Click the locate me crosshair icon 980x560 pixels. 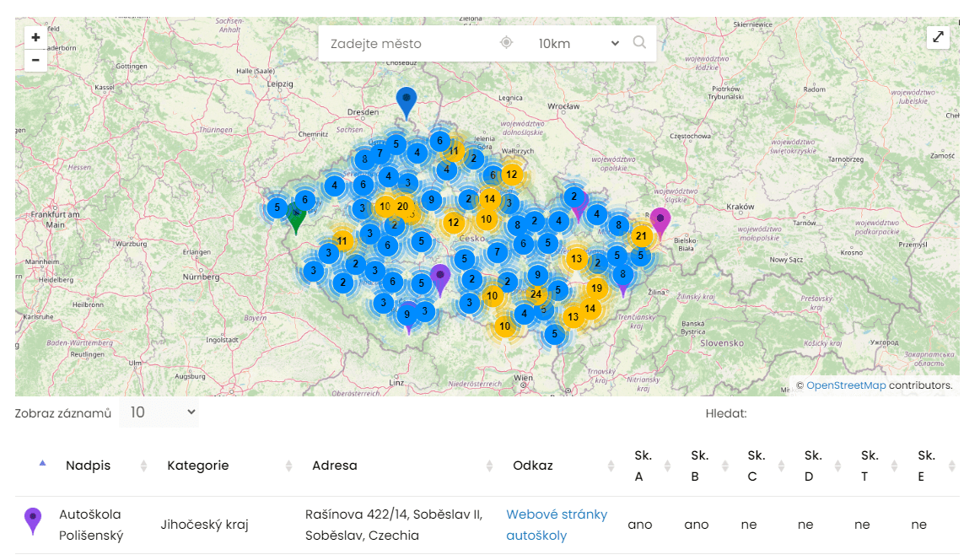pyautogui.click(x=506, y=43)
